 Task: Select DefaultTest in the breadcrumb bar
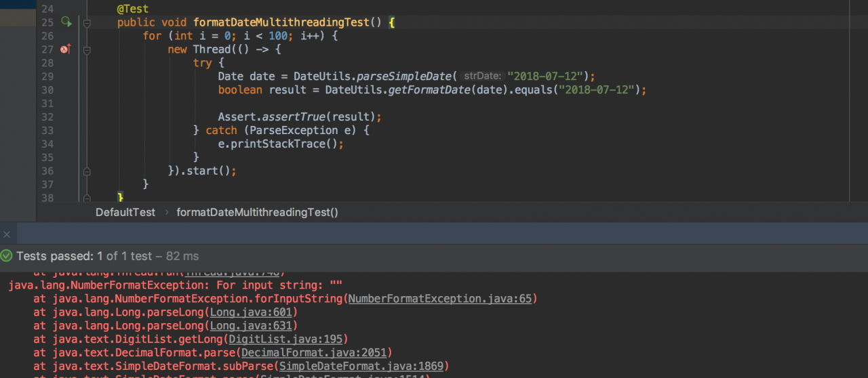click(x=125, y=212)
